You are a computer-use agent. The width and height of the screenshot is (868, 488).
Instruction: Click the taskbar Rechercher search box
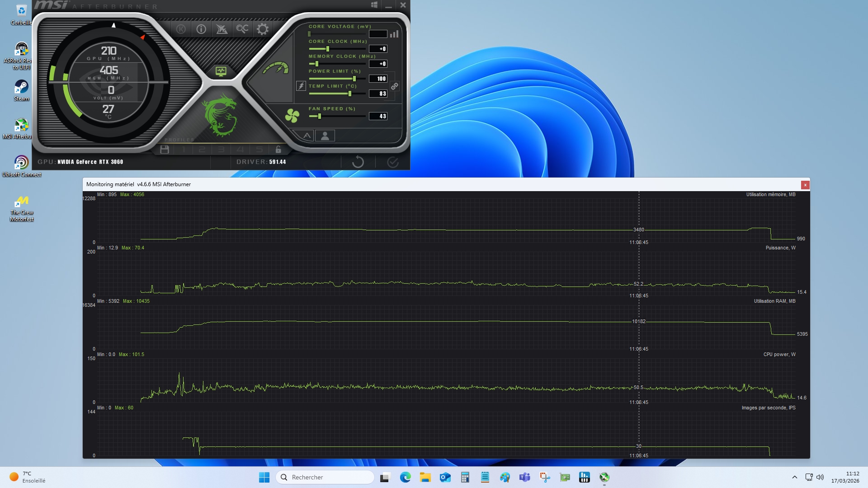coord(325,477)
